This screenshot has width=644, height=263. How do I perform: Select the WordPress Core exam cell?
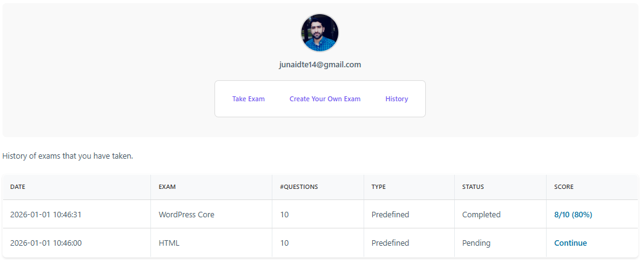pos(186,215)
